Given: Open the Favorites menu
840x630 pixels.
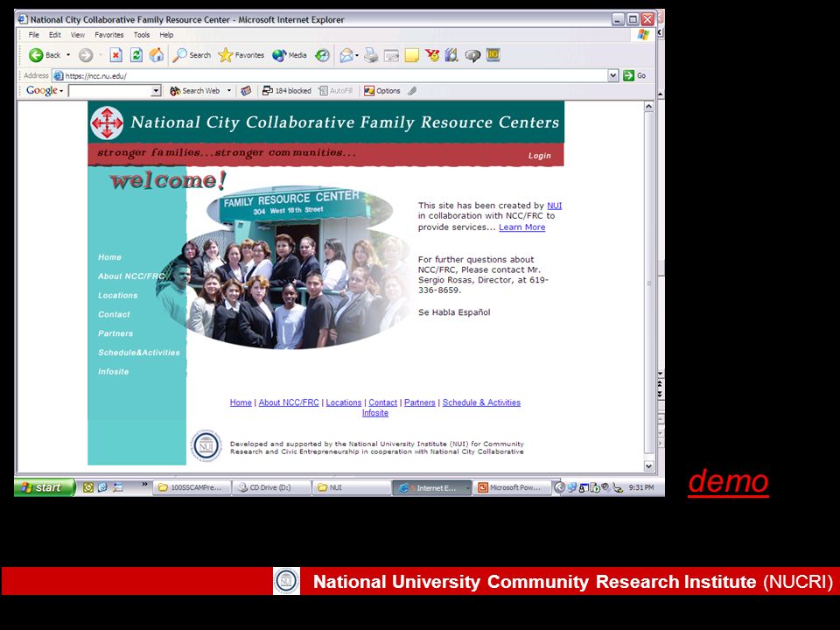Looking at the screenshot, I should tap(109, 35).
